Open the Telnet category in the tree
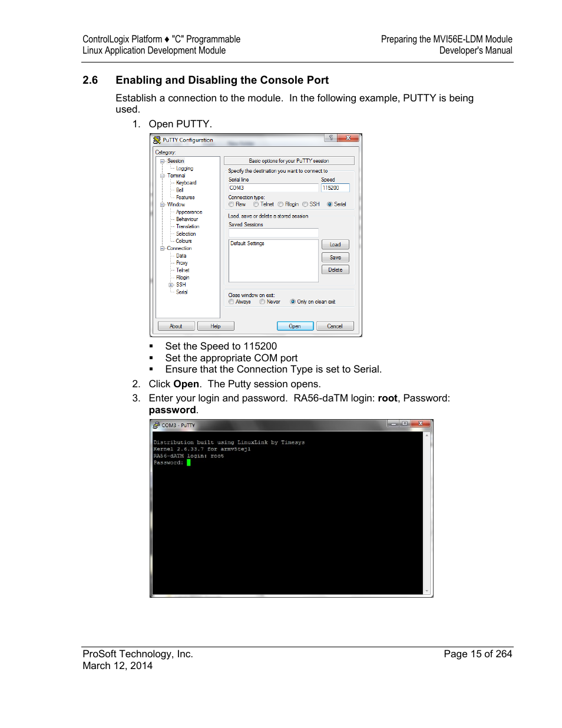 tap(183, 270)
